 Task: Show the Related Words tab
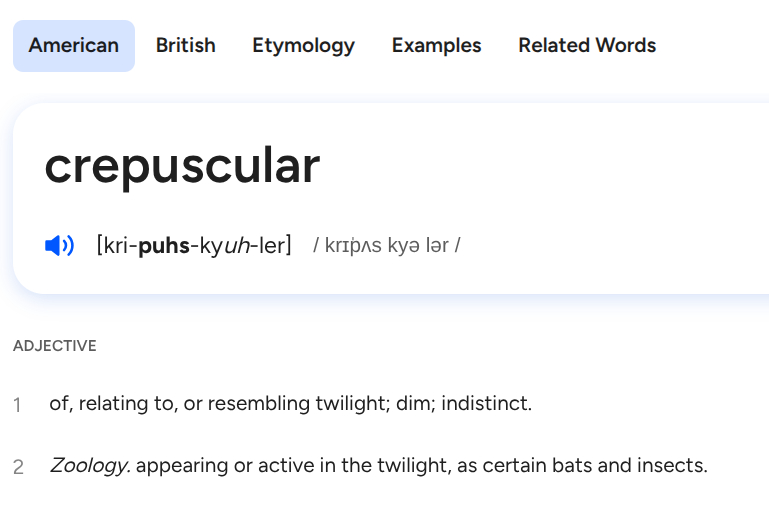pos(587,46)
